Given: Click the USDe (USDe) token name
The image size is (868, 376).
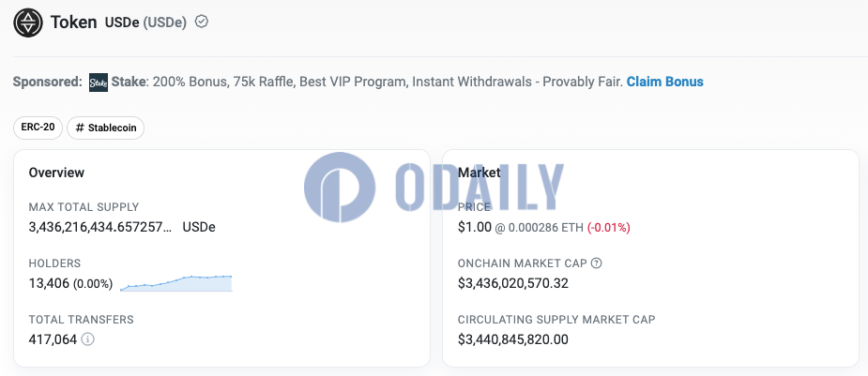Looking at the screenshot, I should [x=145, y=23].
